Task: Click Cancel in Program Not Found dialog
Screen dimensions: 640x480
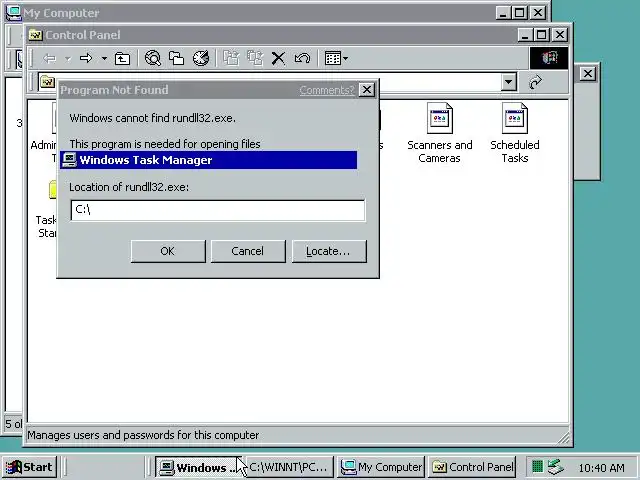Action: pos(248,251)
